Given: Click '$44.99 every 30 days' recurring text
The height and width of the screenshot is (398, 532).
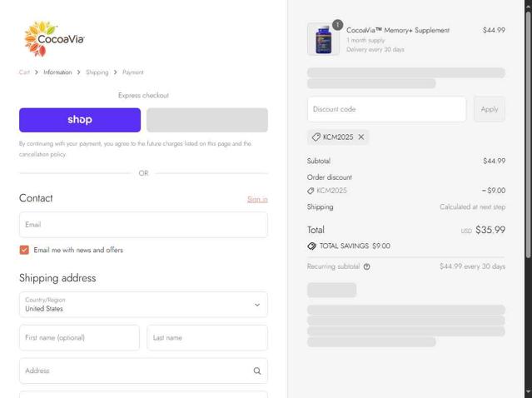Looking at the screenshot, I should point(472,266).
